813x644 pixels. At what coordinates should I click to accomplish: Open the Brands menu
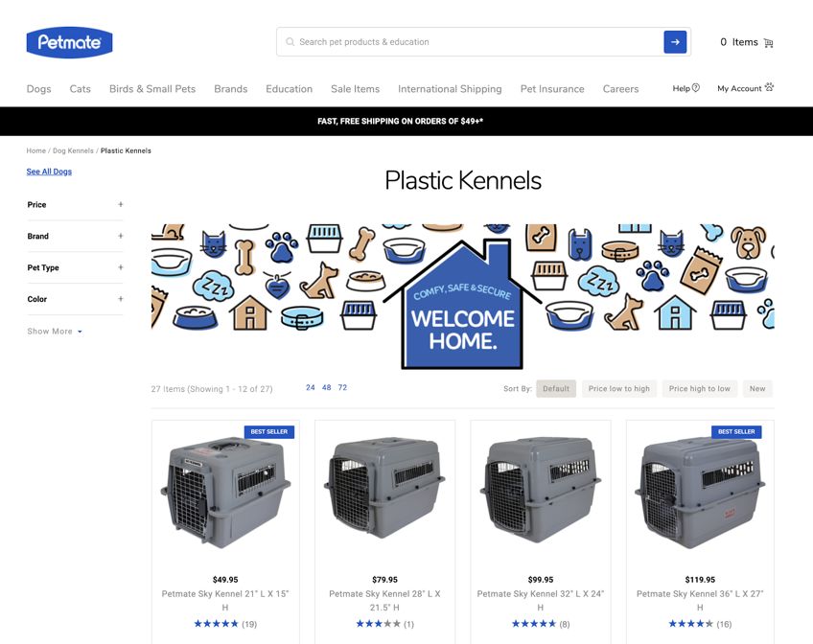231,88
